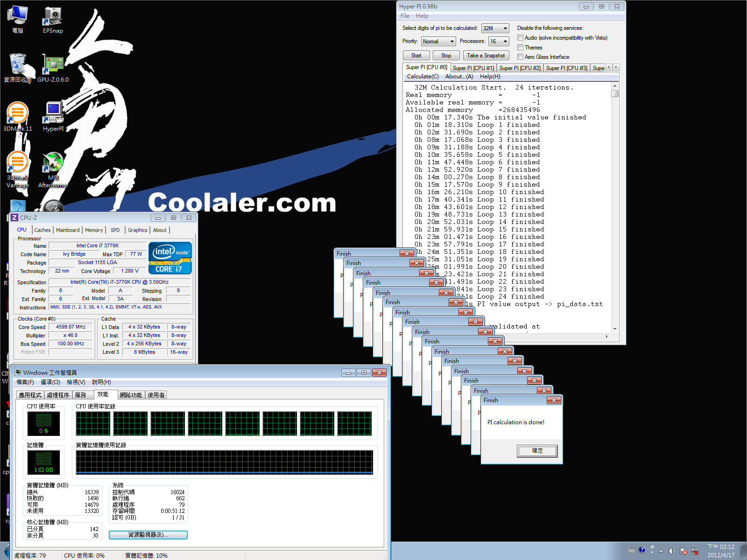Switch to Task Manager 網路功能 tab

click(131, 395)
